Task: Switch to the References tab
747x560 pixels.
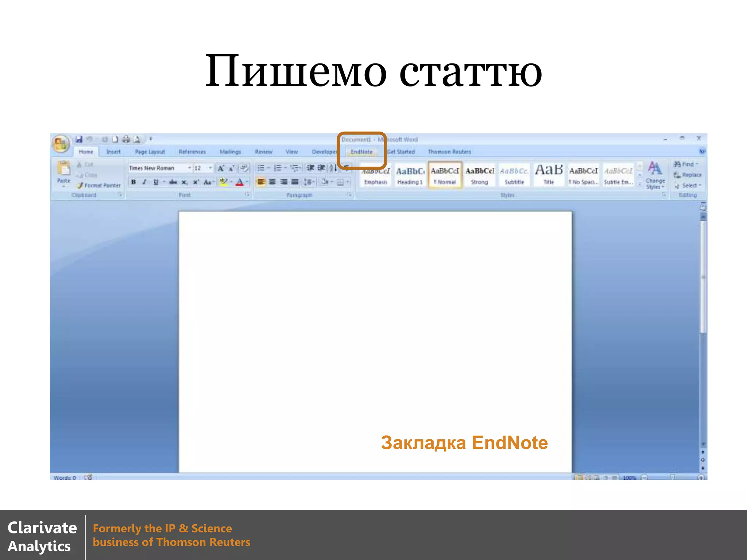Action: (x=192, y=152)
